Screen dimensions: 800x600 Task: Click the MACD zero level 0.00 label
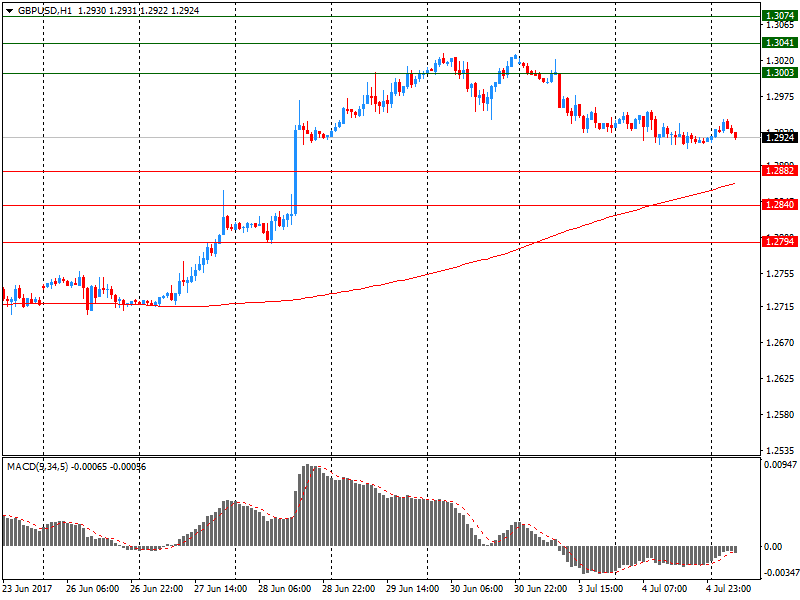coord(773,547)
